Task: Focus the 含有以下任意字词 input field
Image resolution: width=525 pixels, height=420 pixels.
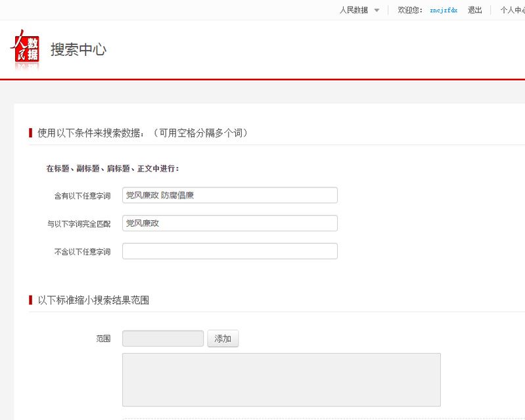Action: 229,195
